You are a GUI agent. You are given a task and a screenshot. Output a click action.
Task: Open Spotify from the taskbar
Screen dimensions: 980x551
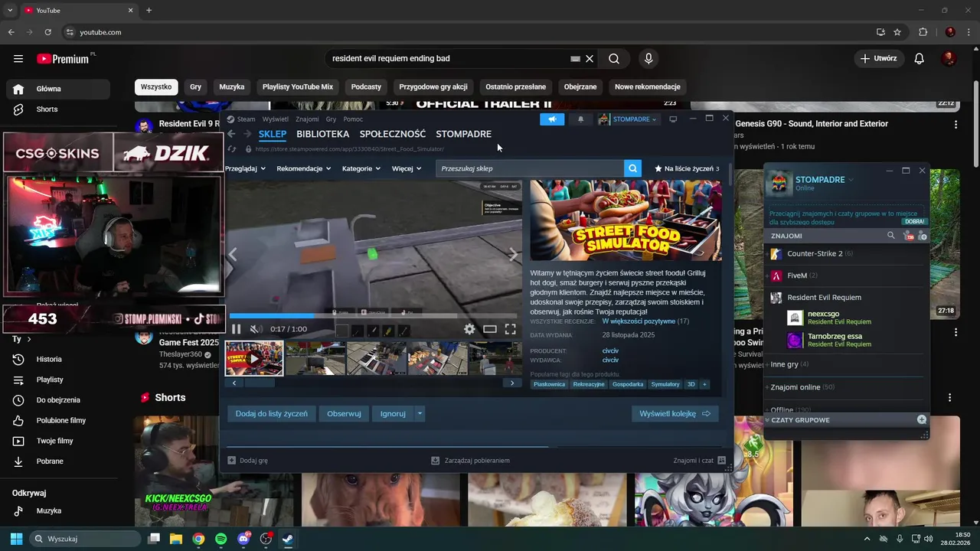coord(220,539)
